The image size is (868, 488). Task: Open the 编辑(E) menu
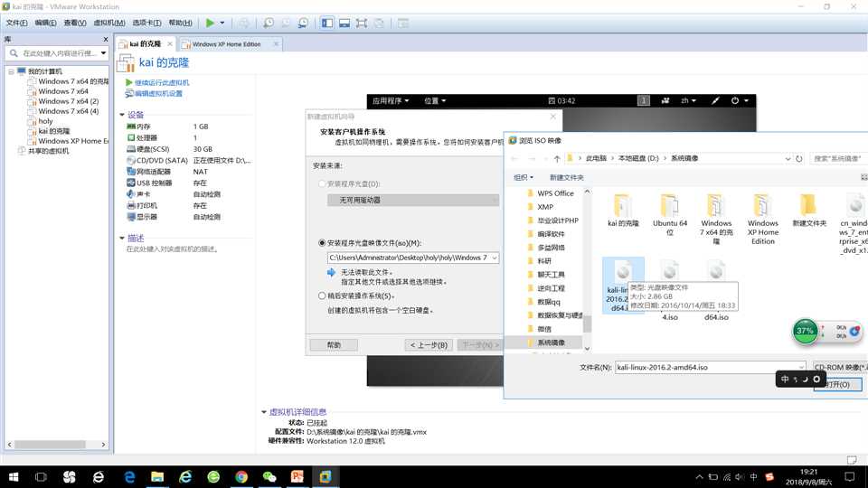coord(45,23)
